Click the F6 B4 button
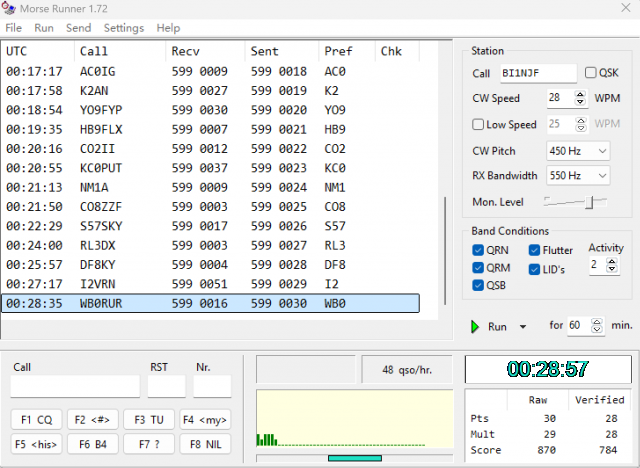Screen dimensions: 640x468 point(93,444)
